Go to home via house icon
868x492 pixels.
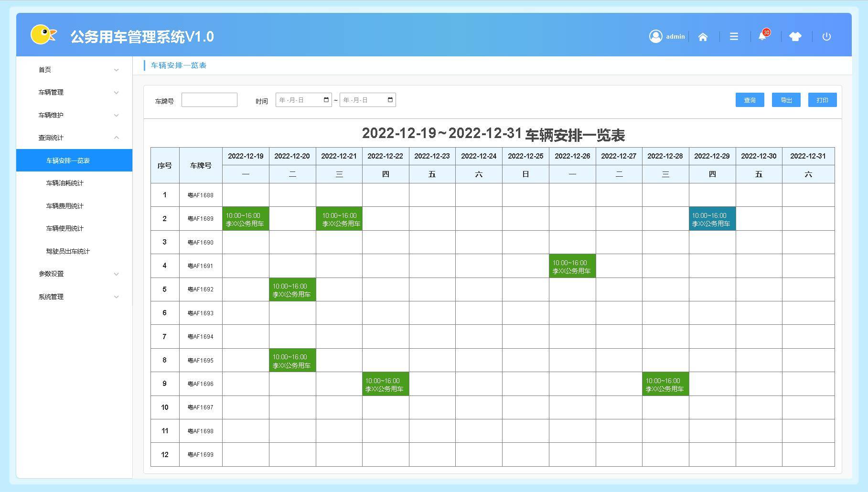(703, 37)
